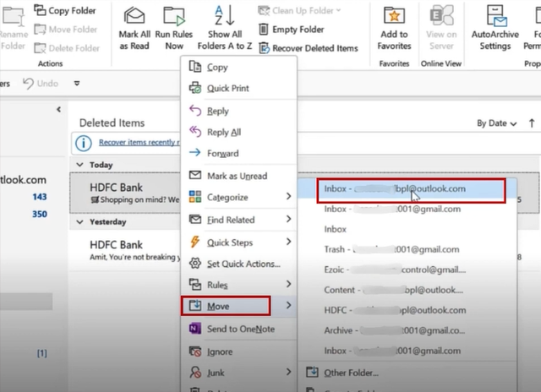The width and height of the screenshot is (541, 392).
Task: Open HDFC Bank Amit email from yesterday
Action: 125,250
